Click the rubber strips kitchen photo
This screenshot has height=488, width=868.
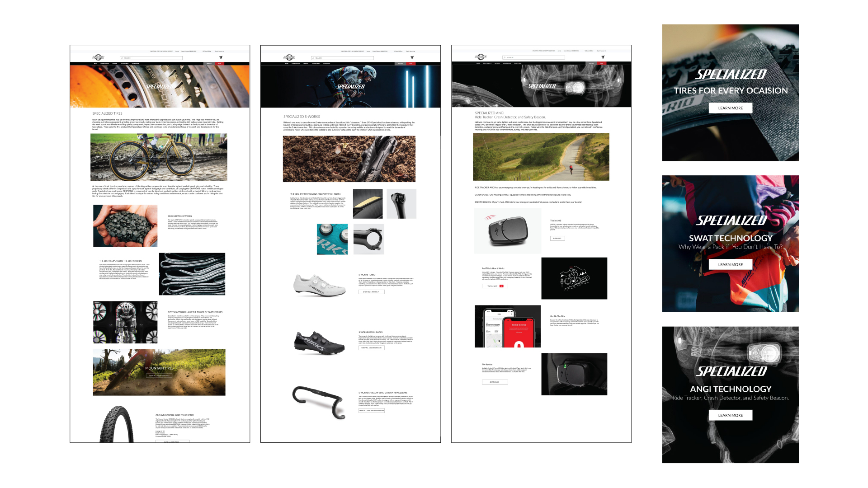(192, 274)
